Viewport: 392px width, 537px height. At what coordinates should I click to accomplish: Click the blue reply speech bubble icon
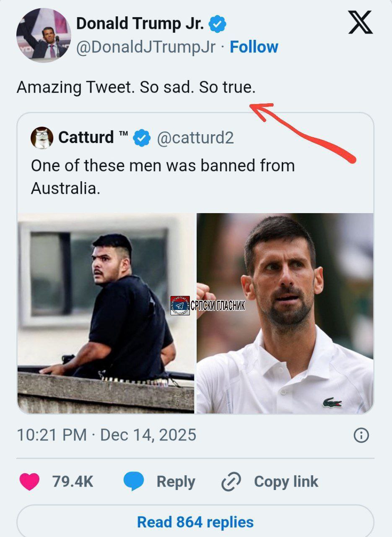(134, 481)
